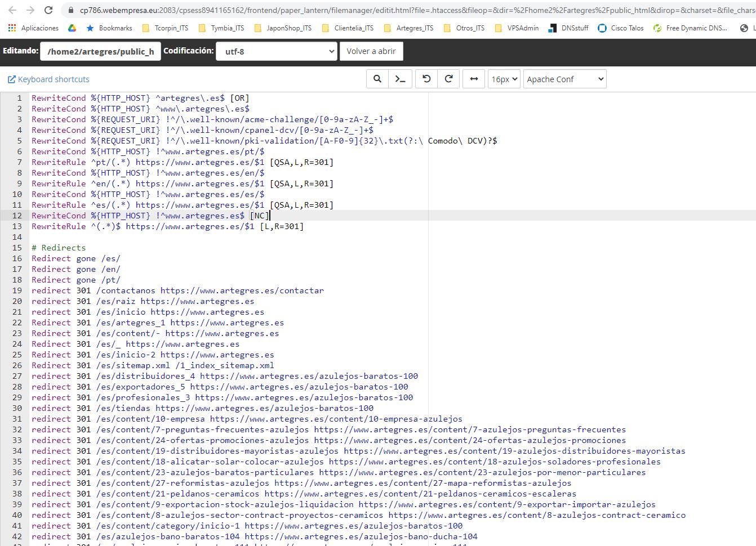Viewport: 756px width, 546px height.
Task: Open the Codificación utf-8 dropdown
Action: 277,51
